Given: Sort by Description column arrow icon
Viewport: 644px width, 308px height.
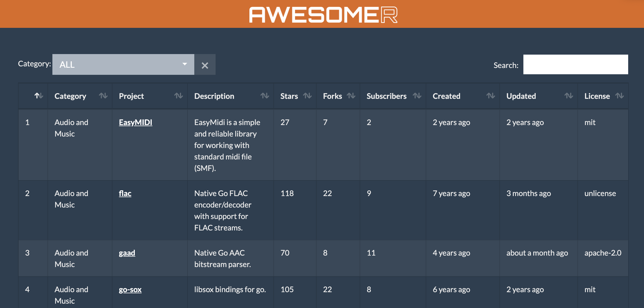Looking at the screenshot, I should (x=265, y=96).
